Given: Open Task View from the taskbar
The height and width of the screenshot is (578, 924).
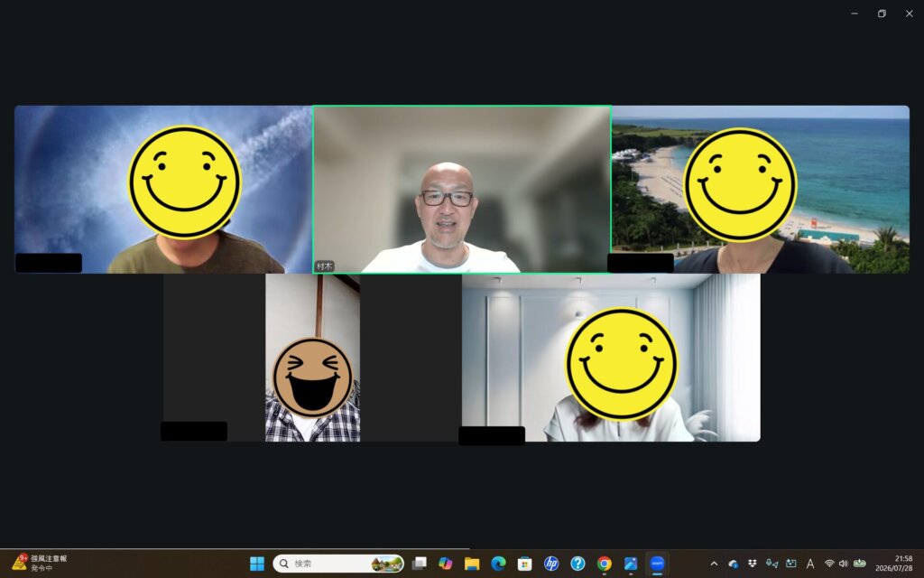Looking at the screenshot, I should coord(419,564).
